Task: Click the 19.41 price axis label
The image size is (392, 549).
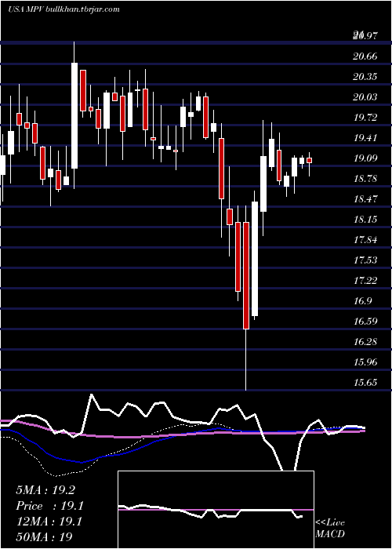Action: pyautogui.click(x=365, y=137)
